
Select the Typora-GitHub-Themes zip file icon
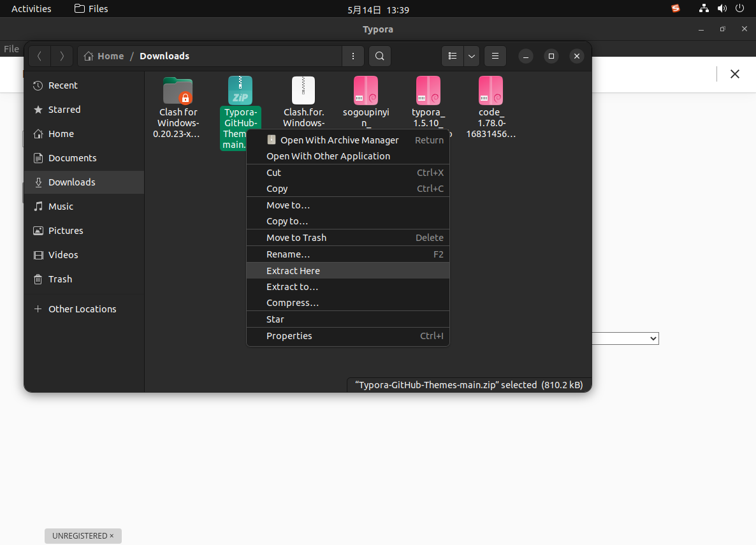coord(240,91)
